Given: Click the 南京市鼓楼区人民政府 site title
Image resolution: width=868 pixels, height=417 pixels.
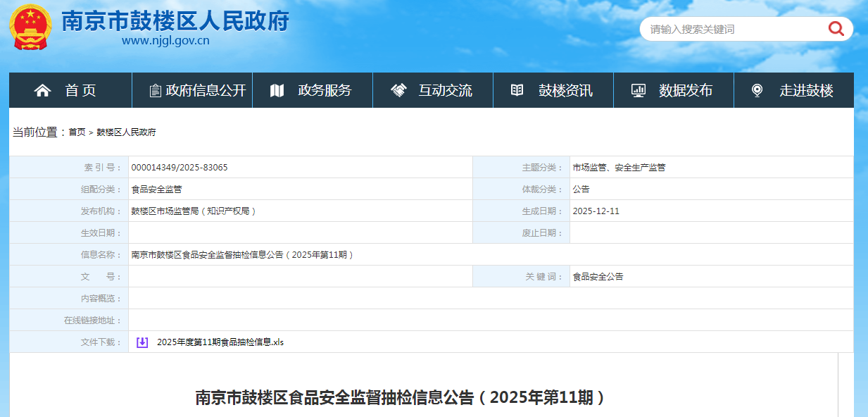Looking at the screenshot, I should pos(175,20).
